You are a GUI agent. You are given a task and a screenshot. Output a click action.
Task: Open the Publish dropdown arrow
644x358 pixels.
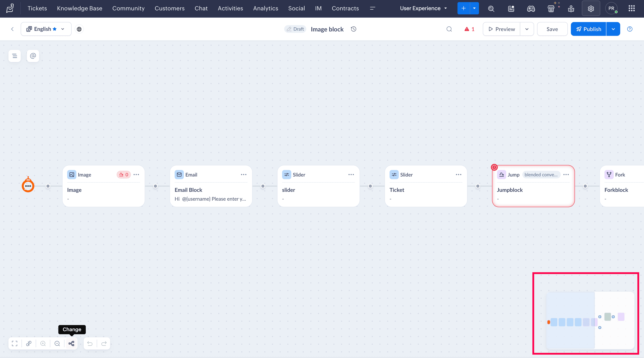[x=613, y=29]
